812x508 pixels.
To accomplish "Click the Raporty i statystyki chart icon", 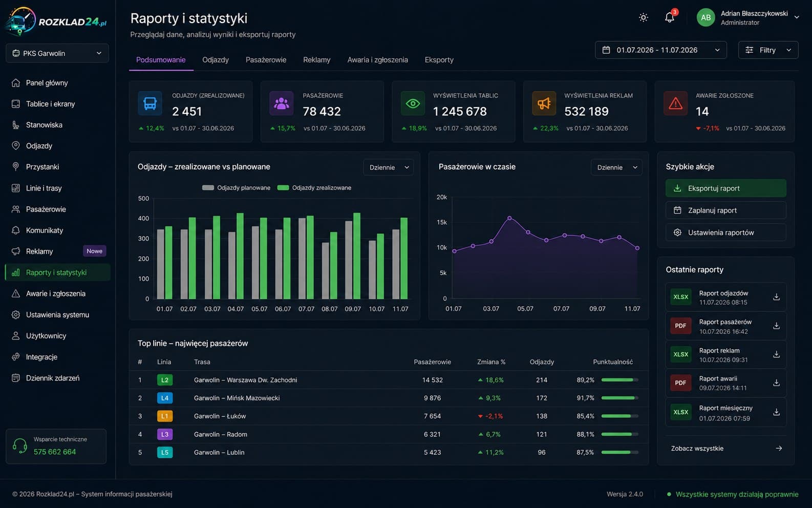I will click(x=16, y=272).
